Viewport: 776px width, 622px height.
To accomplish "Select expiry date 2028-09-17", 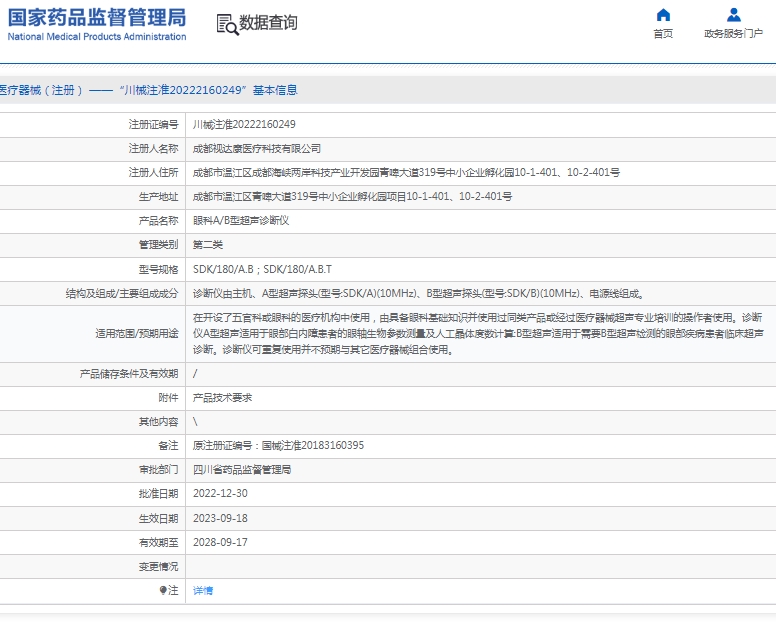I will tap(220, 542).
